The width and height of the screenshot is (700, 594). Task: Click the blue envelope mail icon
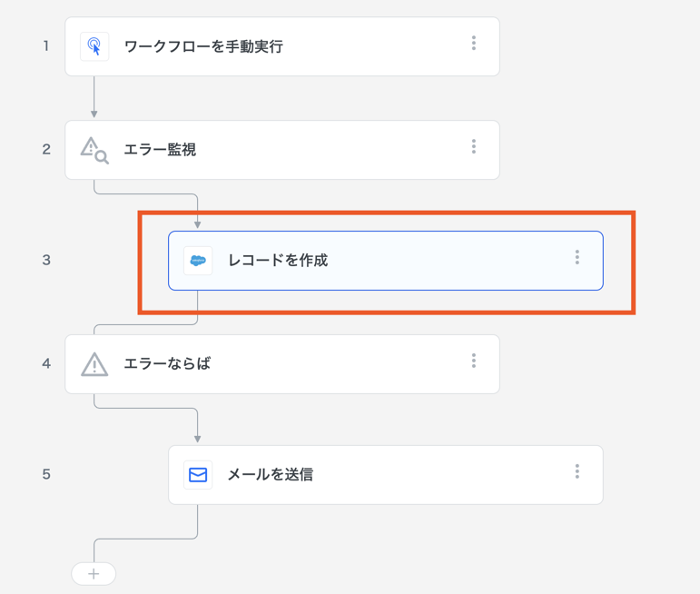198,475
